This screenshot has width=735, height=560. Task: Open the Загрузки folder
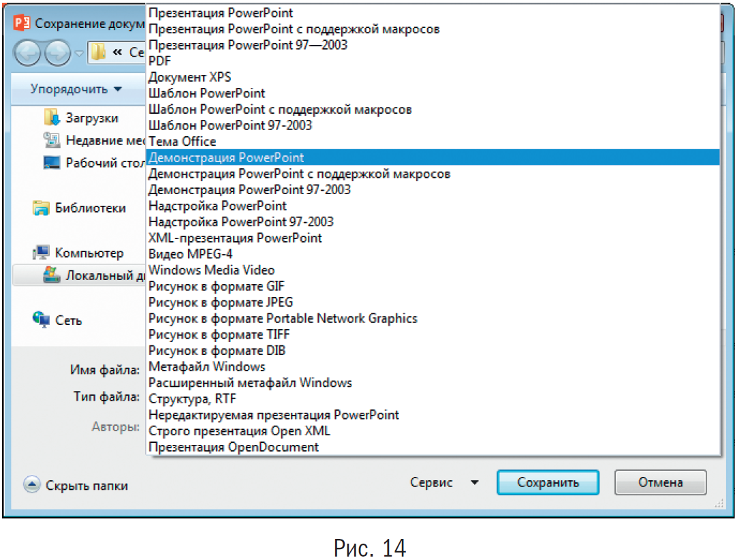[91, 118]
